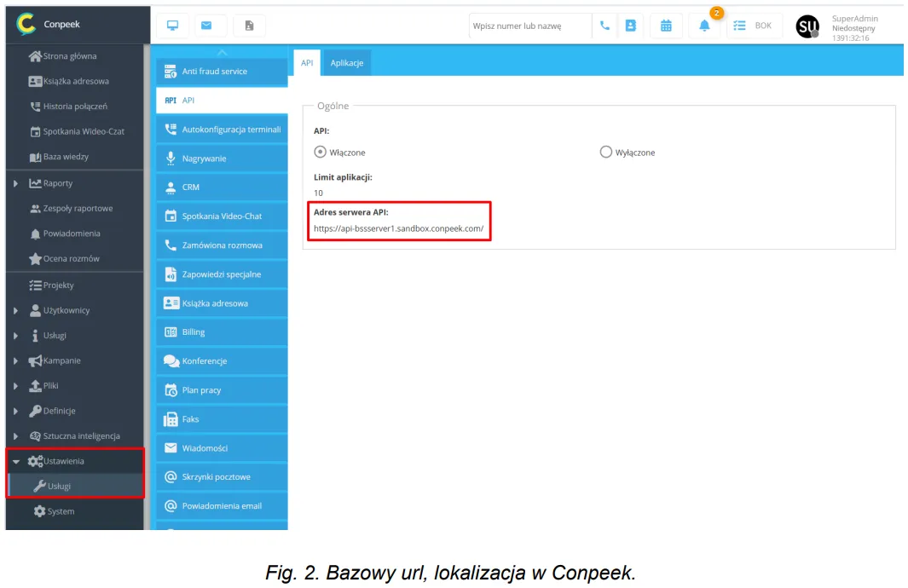Image resolution: width=908 pixels, height=588 pixels.
Task: Expand the Użytkownicy menu section
Action: point(16,310)
